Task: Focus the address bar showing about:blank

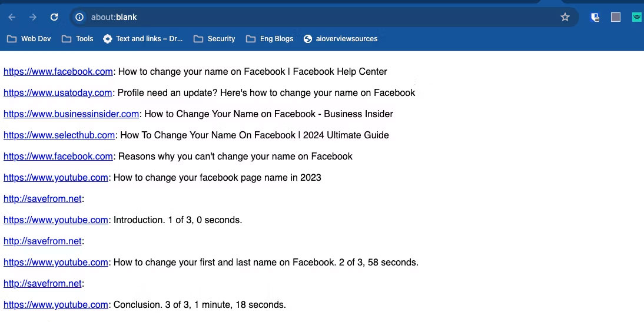Action: (318, 17)
